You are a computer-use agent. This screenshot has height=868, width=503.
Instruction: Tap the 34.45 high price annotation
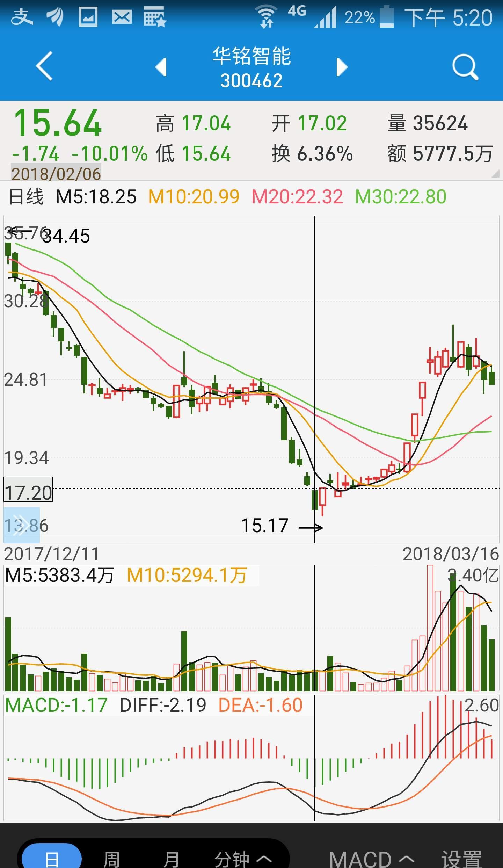(66, 236)
